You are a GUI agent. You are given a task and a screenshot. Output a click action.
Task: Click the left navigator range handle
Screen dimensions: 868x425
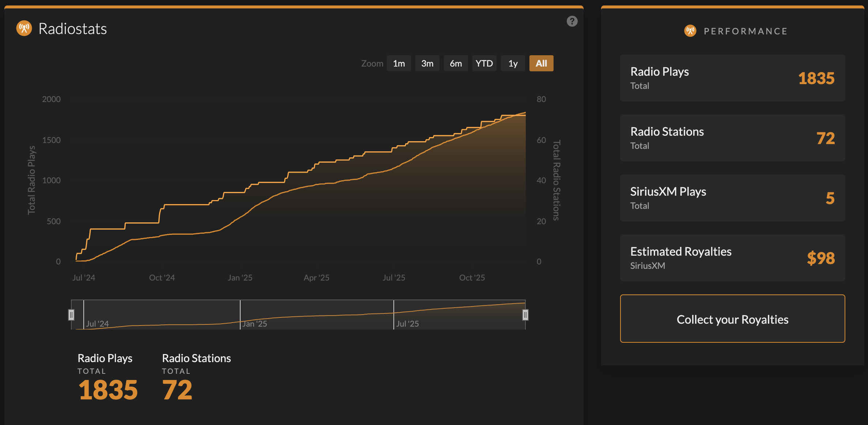(x=71, y=315)
